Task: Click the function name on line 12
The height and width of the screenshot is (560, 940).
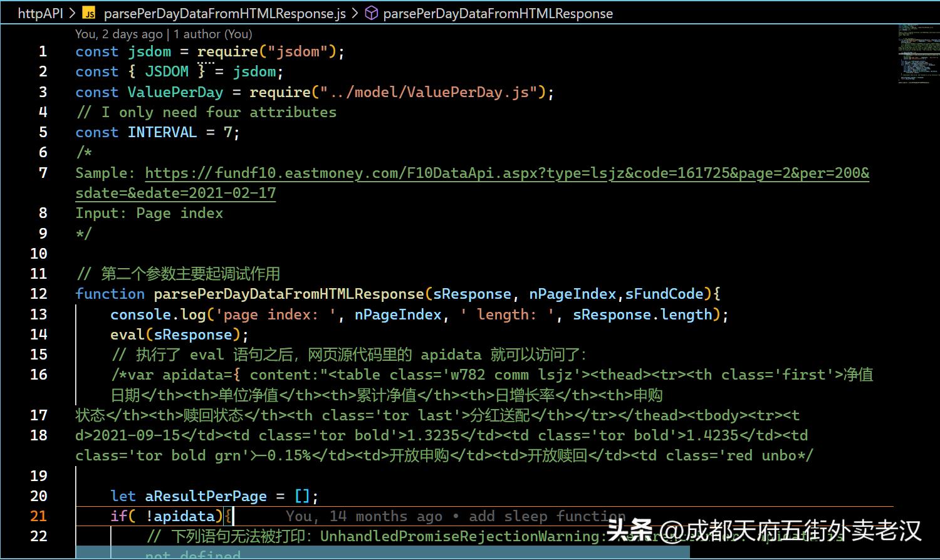Action: 289,294
